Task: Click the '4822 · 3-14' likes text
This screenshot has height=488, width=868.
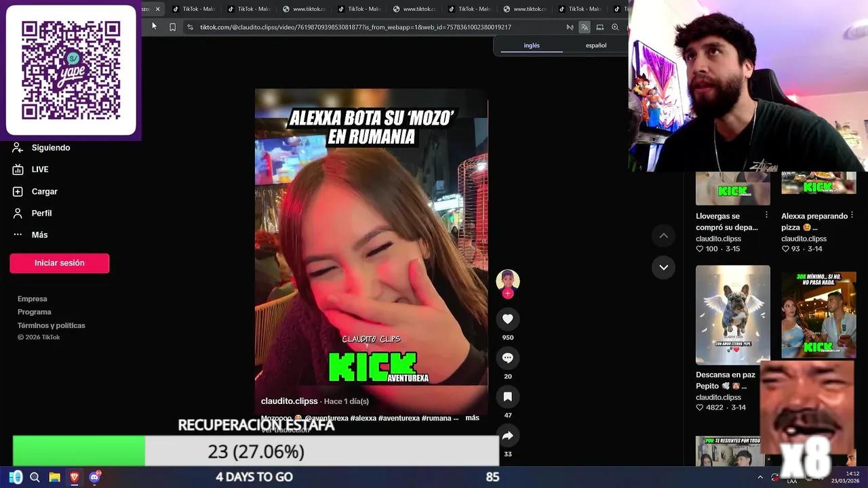Action: tap(721, 407)
